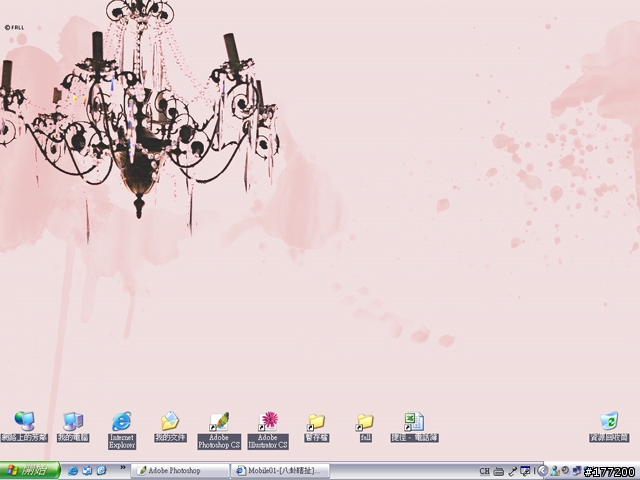
Task: Switch to the Mobile01 browser taskbar button
Action: (x=280, y=471)
